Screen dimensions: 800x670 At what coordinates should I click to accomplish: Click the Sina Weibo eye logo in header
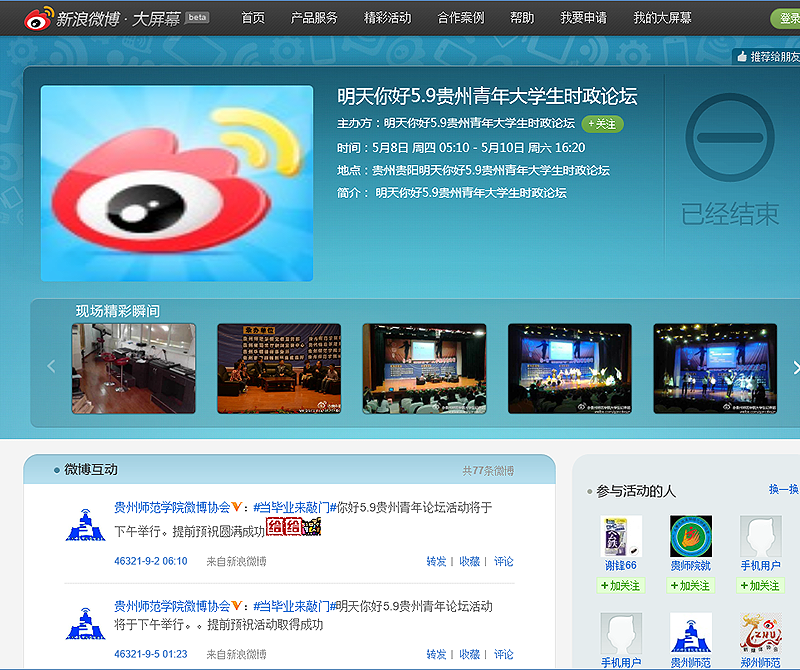pos(39,19)
